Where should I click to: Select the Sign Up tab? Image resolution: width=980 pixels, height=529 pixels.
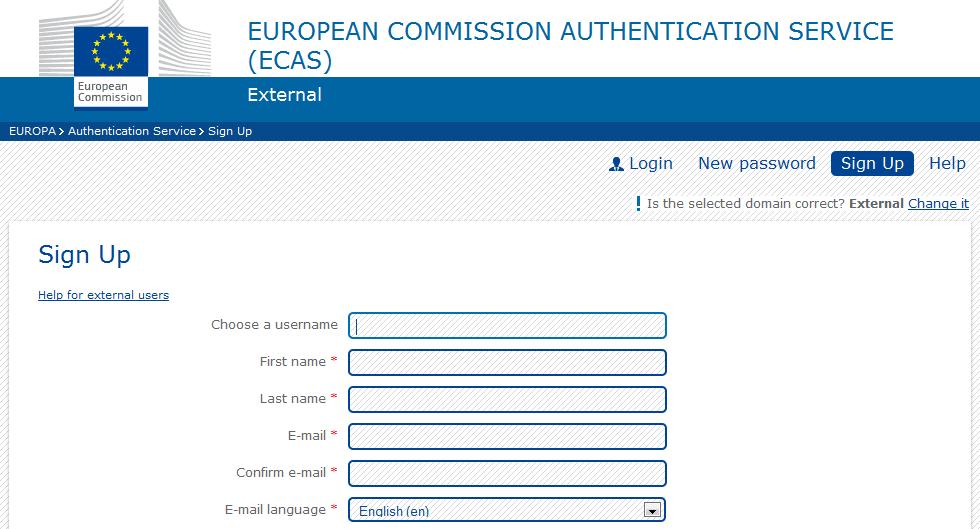pyautogui.click(x=872, y=163)
